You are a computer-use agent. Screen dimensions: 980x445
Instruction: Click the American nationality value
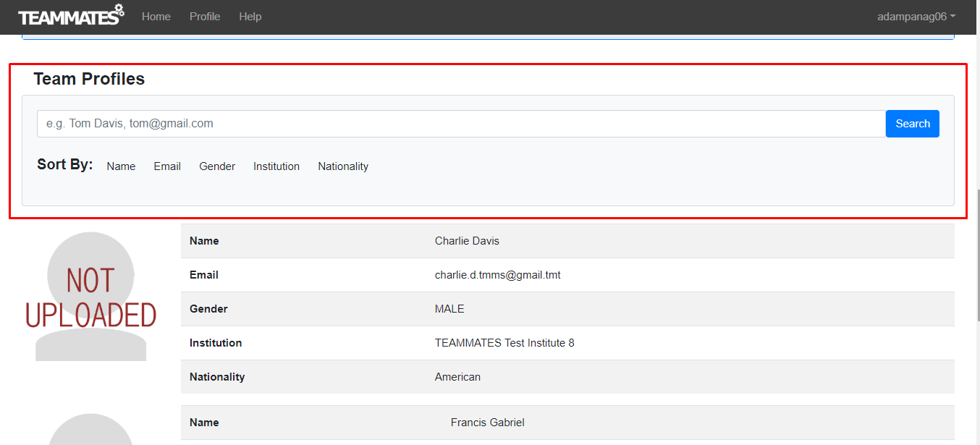pos(457,377)
